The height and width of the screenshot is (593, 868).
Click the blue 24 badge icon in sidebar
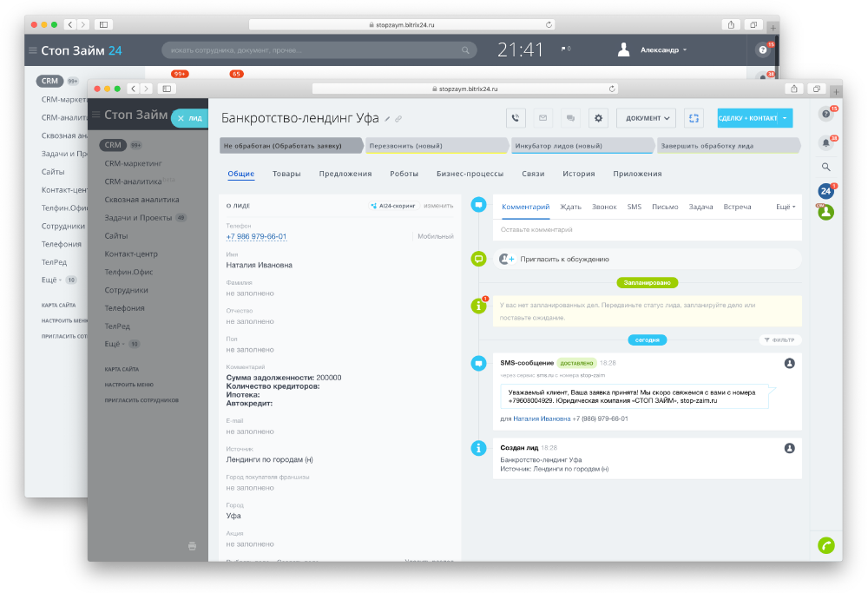coord(826,191)
